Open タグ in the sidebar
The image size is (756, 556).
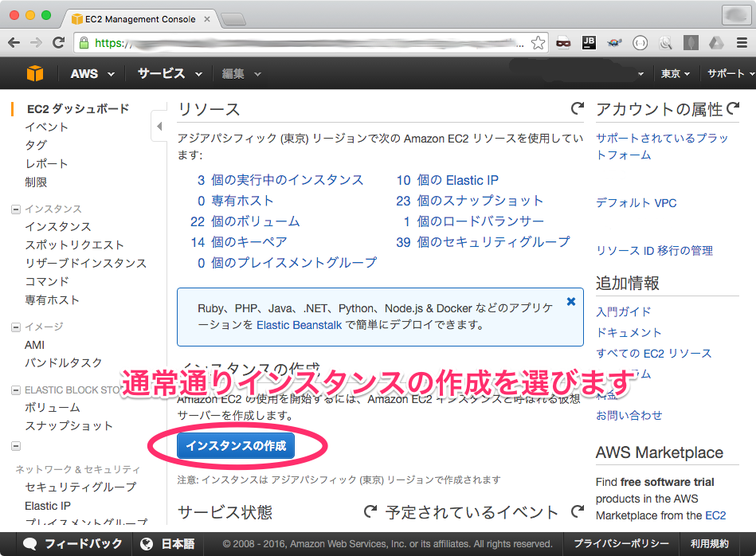(36, 145)
